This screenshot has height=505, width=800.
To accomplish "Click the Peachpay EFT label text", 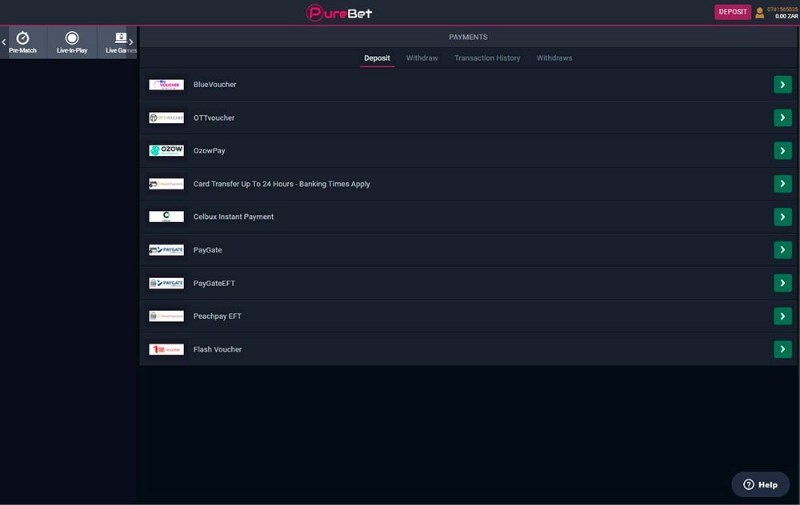I will click(217, 316).
